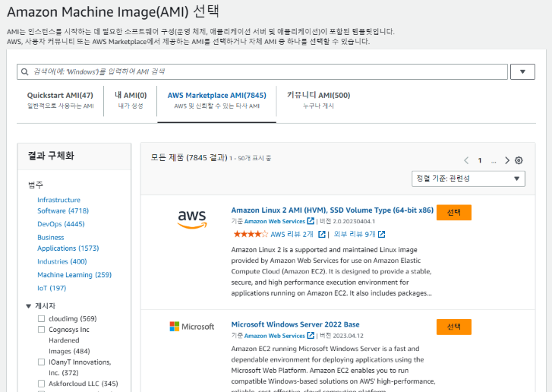Click the 범주 category heading
The image size is (552, 392).
click(36, 185)
